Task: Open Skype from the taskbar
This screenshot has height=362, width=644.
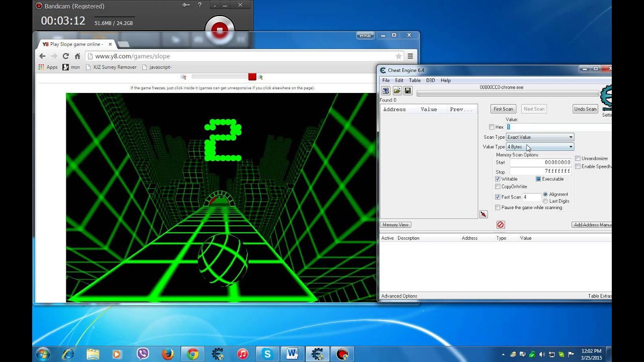Action: (x=267, y=354)
